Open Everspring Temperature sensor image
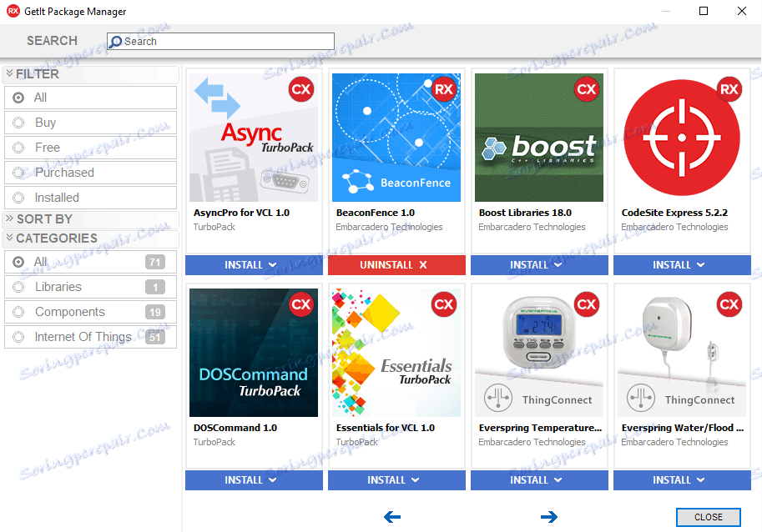 click(539, 353)
